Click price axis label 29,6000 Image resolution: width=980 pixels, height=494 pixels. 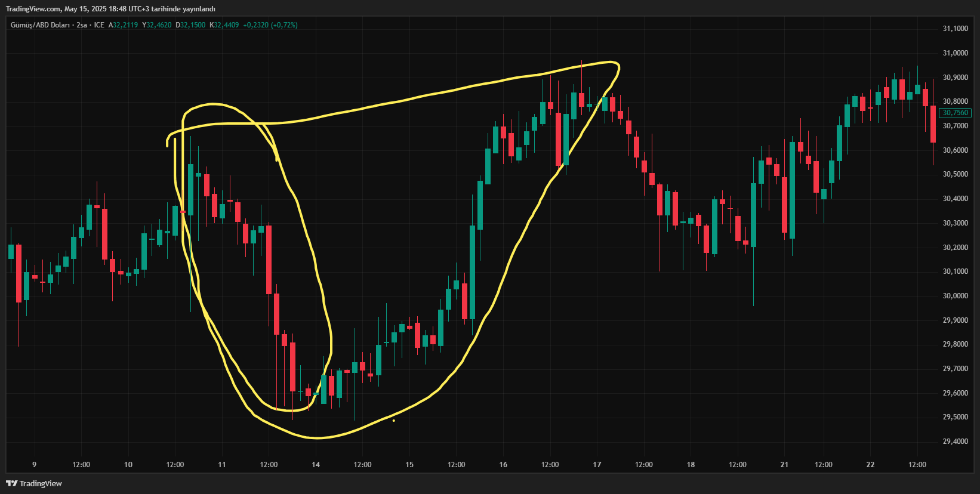956,393
